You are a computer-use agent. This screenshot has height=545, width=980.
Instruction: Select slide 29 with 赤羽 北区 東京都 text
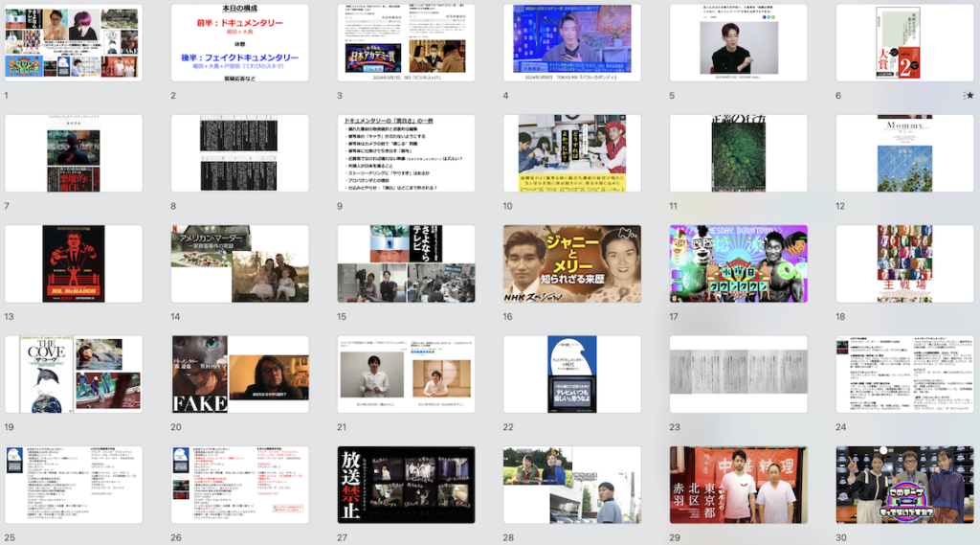738,485
